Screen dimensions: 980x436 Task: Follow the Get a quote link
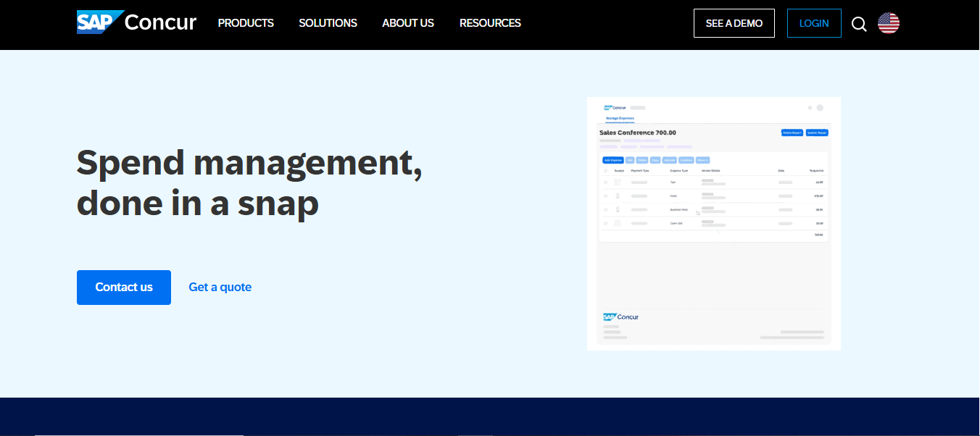(220, 287)
